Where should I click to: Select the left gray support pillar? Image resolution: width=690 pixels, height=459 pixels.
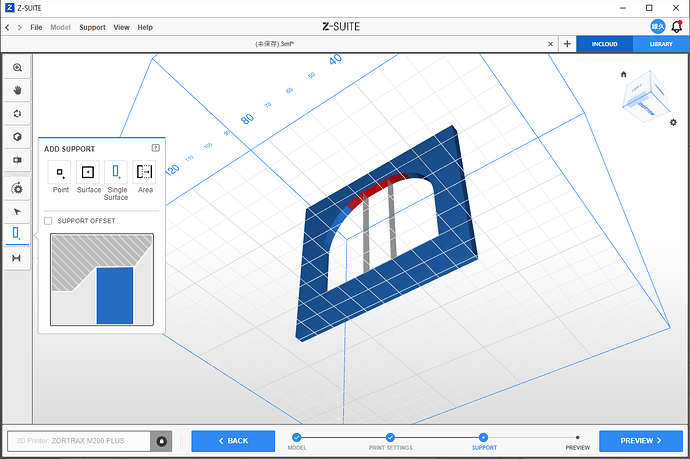pos(366,234)
